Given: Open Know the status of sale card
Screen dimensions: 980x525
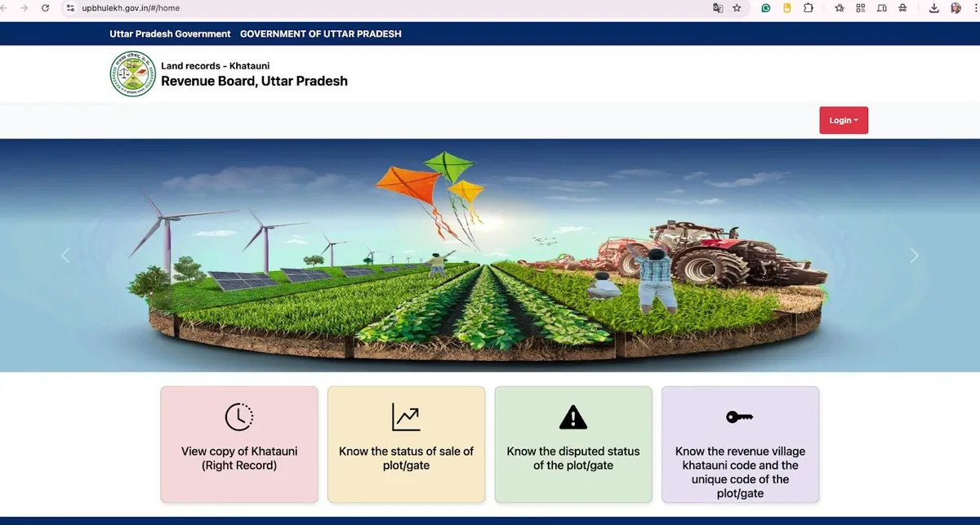Looking at the screenshot, I should click(x=406, y=457).
